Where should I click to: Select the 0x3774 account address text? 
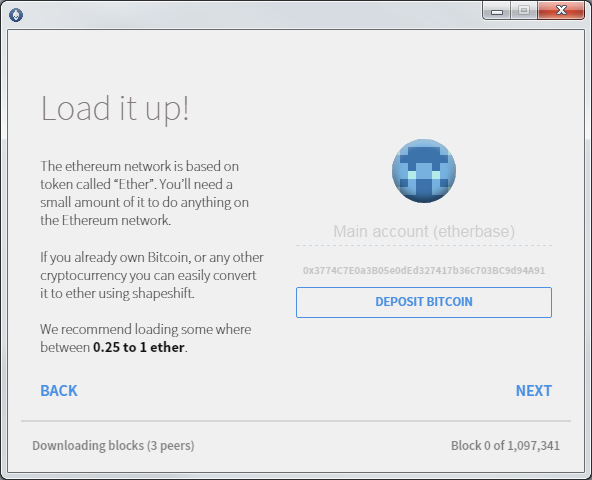click(x=424, y=270)
